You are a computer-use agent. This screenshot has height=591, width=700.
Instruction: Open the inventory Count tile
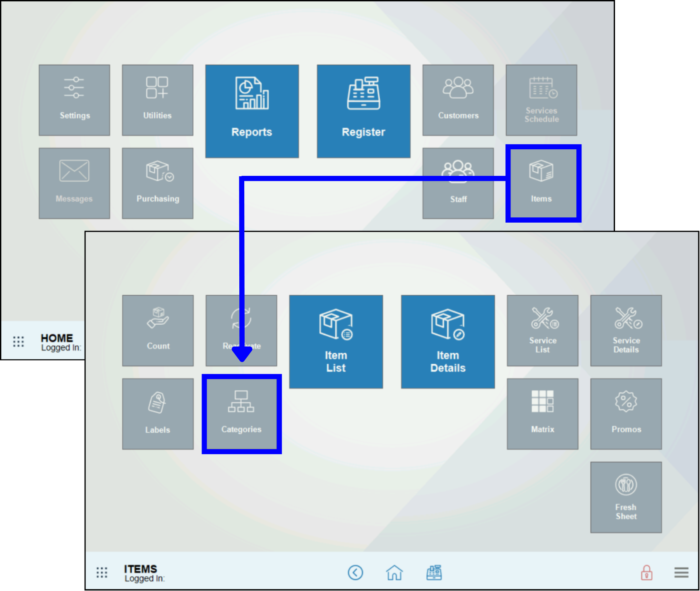click(x=158, y=330)
